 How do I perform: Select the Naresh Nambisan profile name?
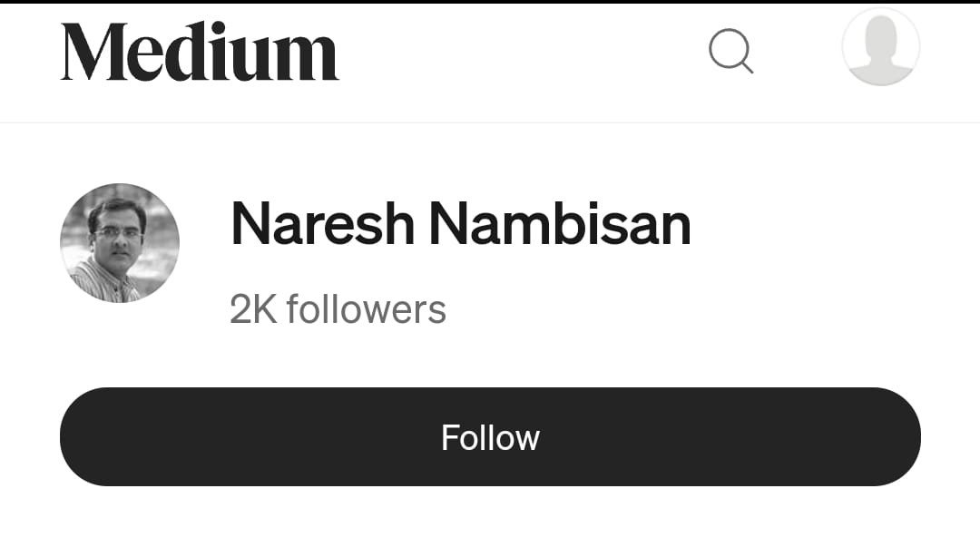[461, 224]
